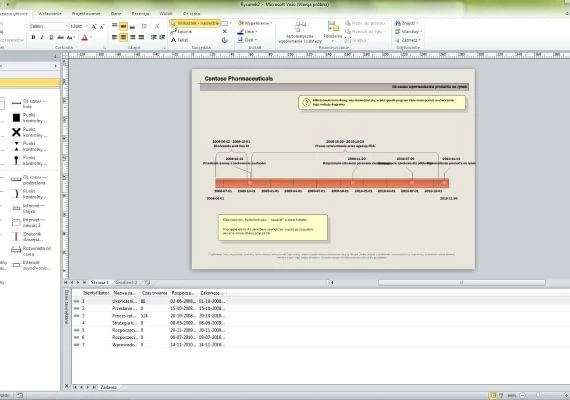The image size is (570, 400).
Task: Align text to top
Action: point(115,26)
